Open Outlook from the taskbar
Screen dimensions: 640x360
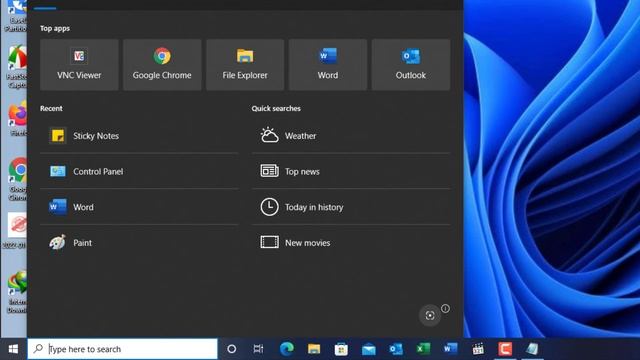pos(396,349)
